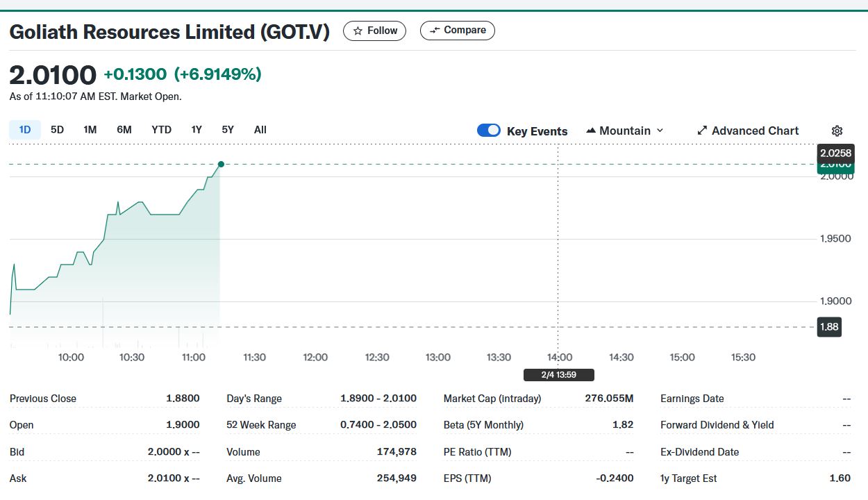Open the Advanced Chart link

point(755,131)
